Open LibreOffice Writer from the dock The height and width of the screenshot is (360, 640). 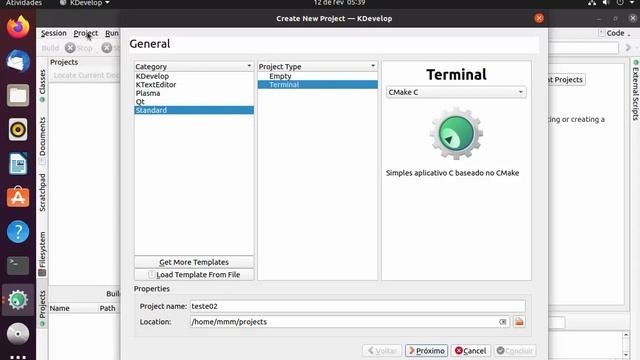18,164
